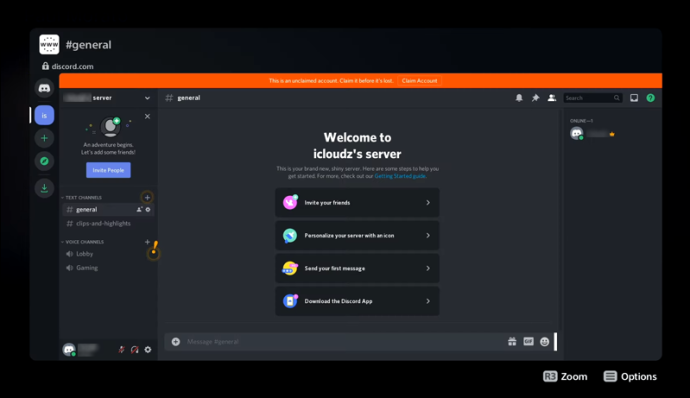Click Download Apps icon in sidebar
Screen dimensions: 690x398
(44, 188)
